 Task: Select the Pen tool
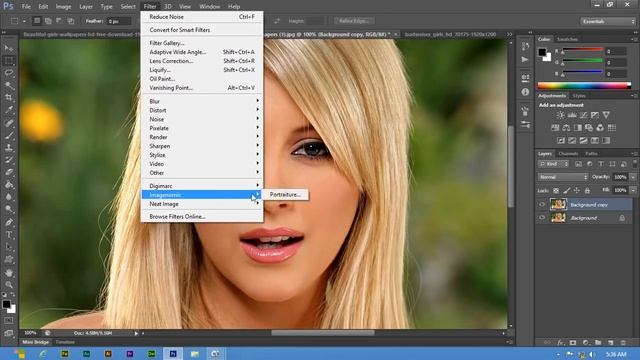pos(9,222)
